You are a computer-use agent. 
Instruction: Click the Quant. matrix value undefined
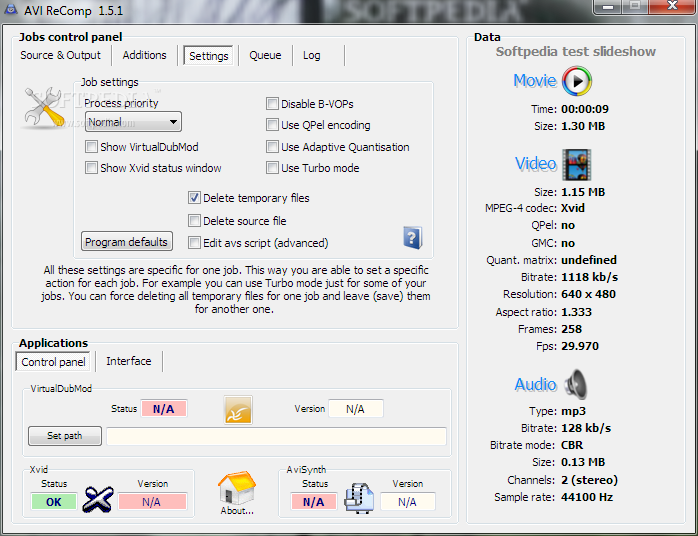pyautogui.click(x=588, y=260)
